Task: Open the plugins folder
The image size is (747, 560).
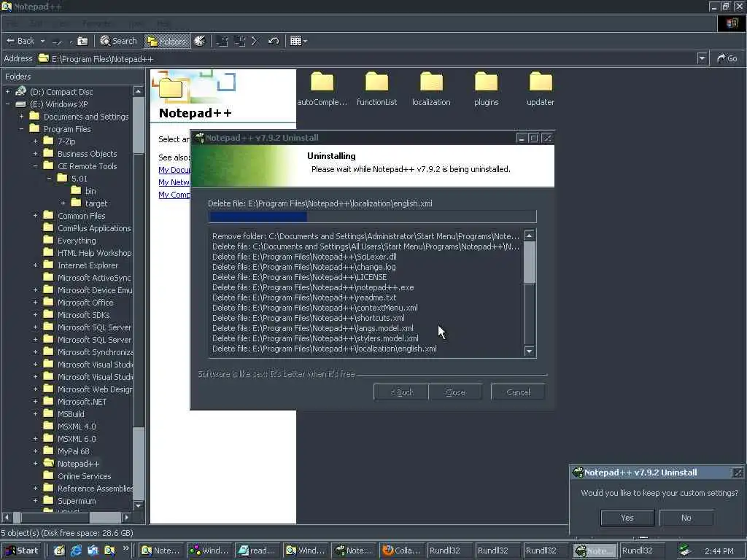Action: [487, 89]
